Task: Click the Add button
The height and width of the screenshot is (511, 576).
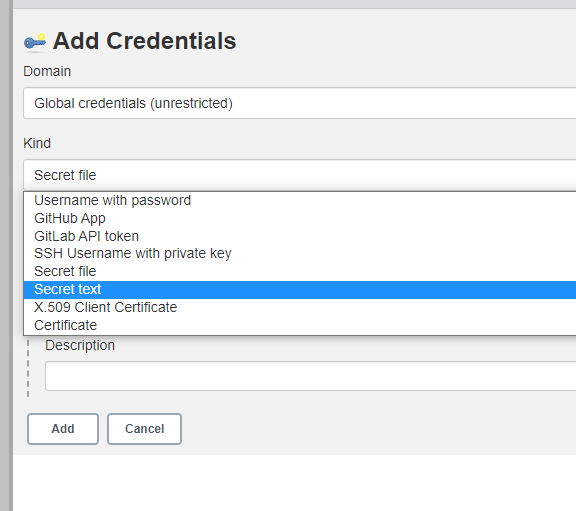Action: click(63, 429)
